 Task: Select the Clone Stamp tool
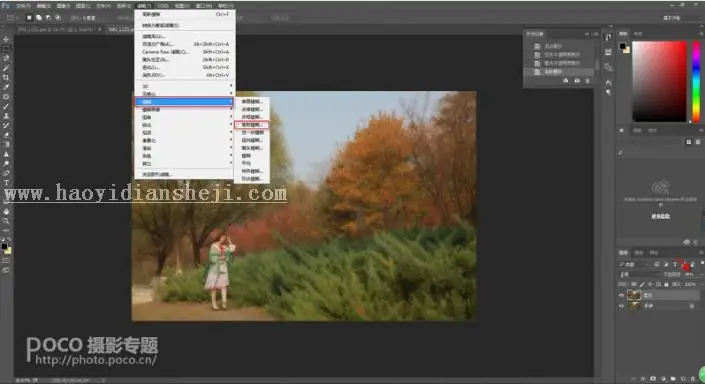pos(6,116)
